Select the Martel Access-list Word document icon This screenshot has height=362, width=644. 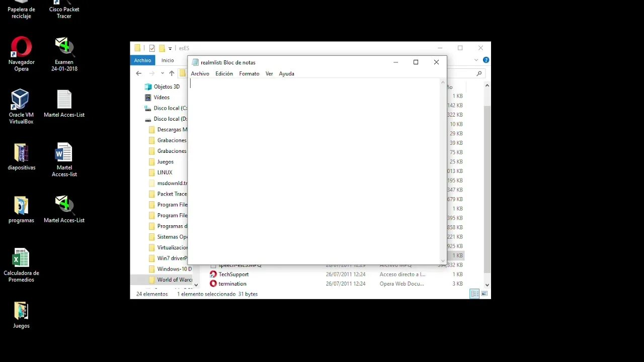pos(64,159)
